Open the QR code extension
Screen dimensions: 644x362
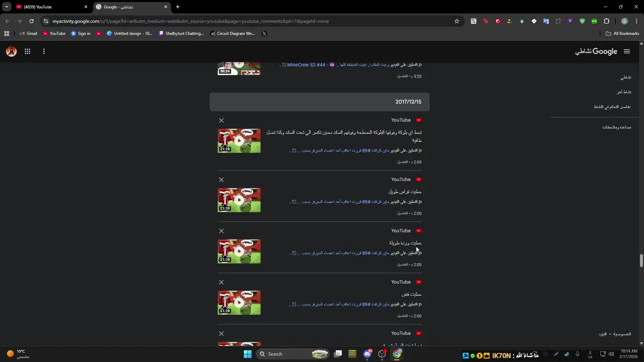click(473, 21)
